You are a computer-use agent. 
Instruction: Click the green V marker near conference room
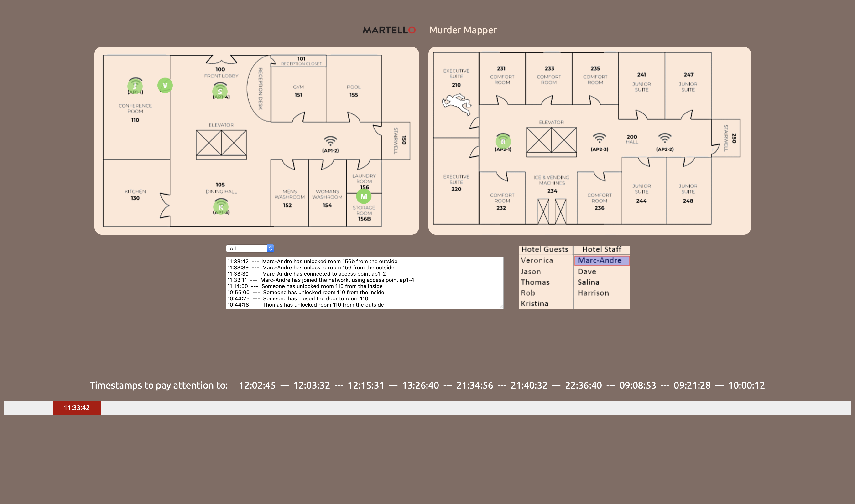[165, 85]
